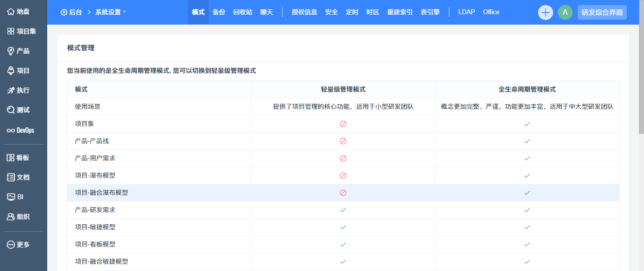Screen dimensions: 644x271
Task: Expand the 系统设置 dropdown
Action: pos(111,12)
